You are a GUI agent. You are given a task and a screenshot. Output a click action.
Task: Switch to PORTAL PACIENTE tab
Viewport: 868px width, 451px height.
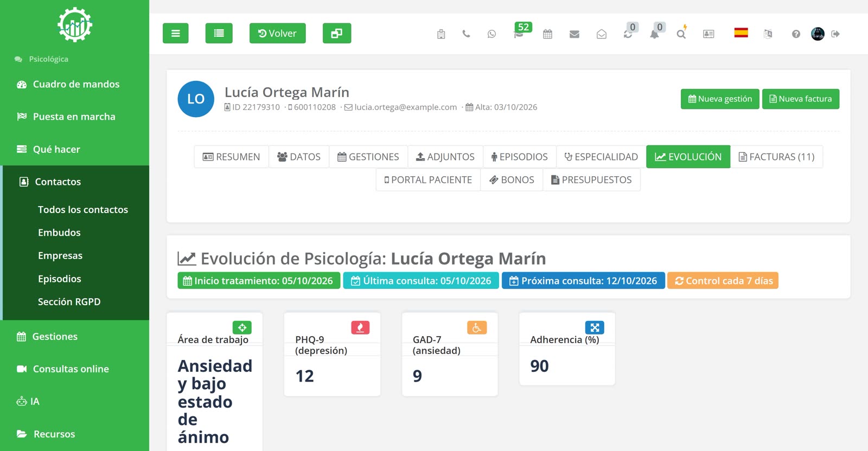click(428, 179)
